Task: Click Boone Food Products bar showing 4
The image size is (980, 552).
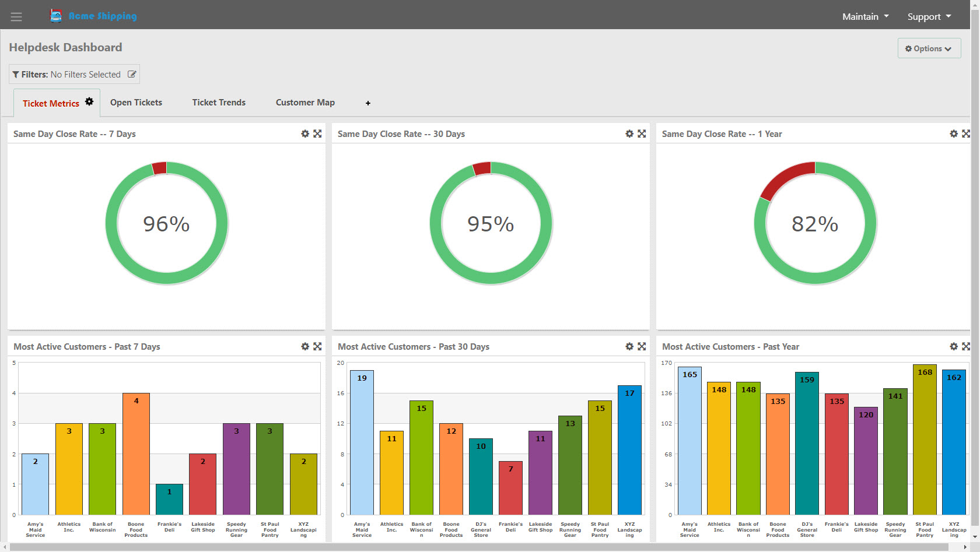Action: tap(136, 453)
